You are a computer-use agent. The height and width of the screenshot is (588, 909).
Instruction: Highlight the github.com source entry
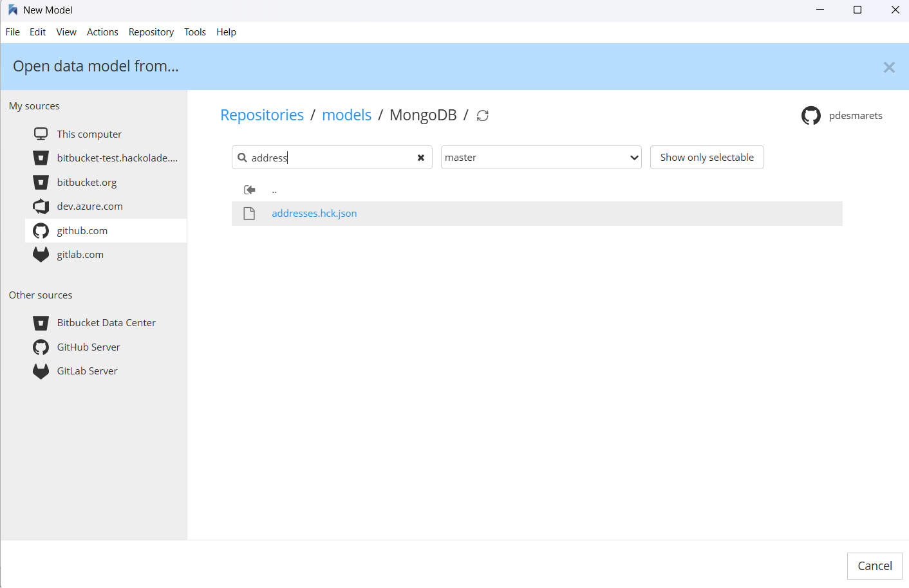click(x=82, y=230)
